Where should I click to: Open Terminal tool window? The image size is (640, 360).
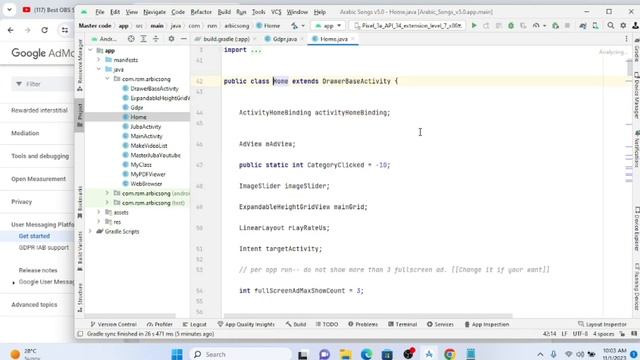point(402,324)
